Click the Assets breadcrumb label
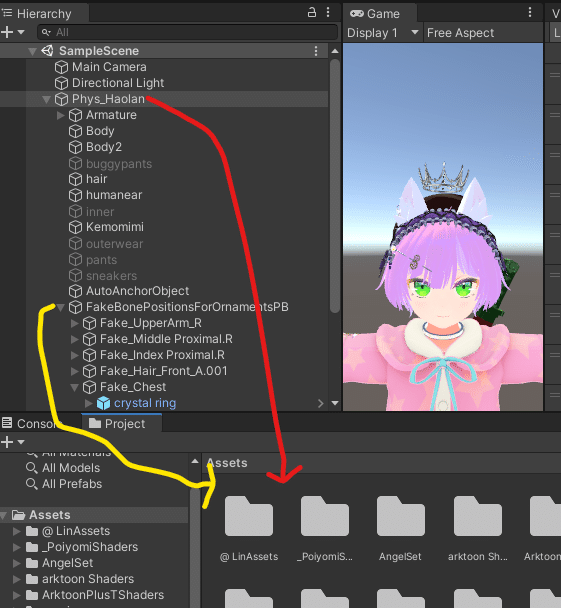 click(x=227, y=463)
